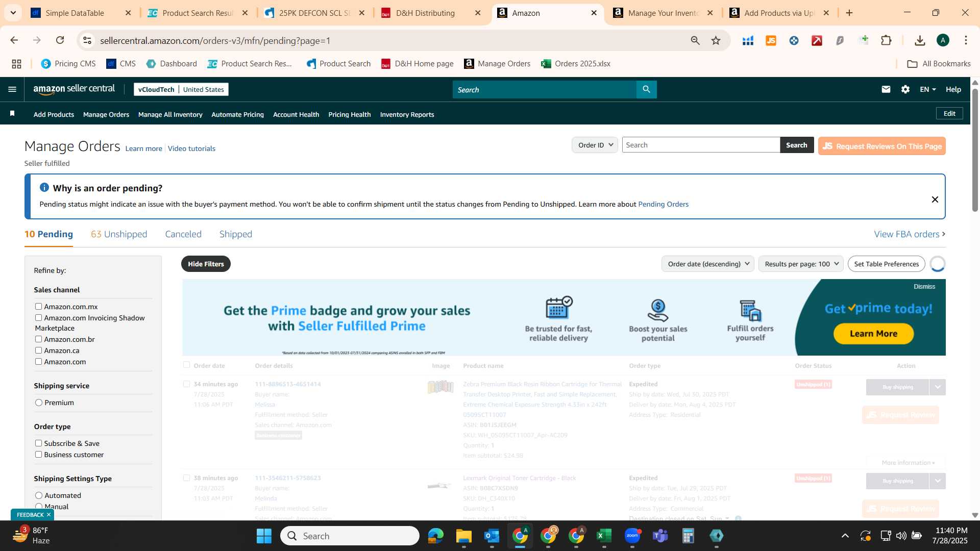Show hidden system tray icons
The width and height of the screenshot is (980, 551).
[845, 536]
